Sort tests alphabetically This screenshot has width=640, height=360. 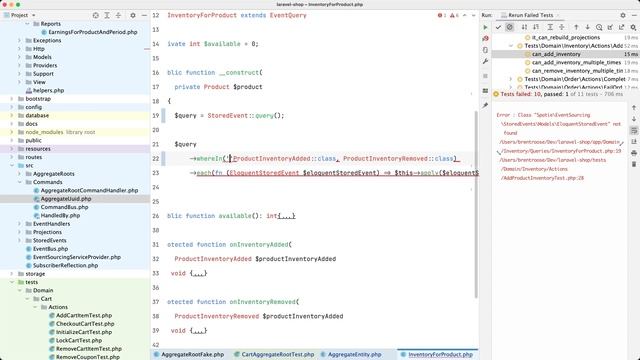click(x=524, y=27)
